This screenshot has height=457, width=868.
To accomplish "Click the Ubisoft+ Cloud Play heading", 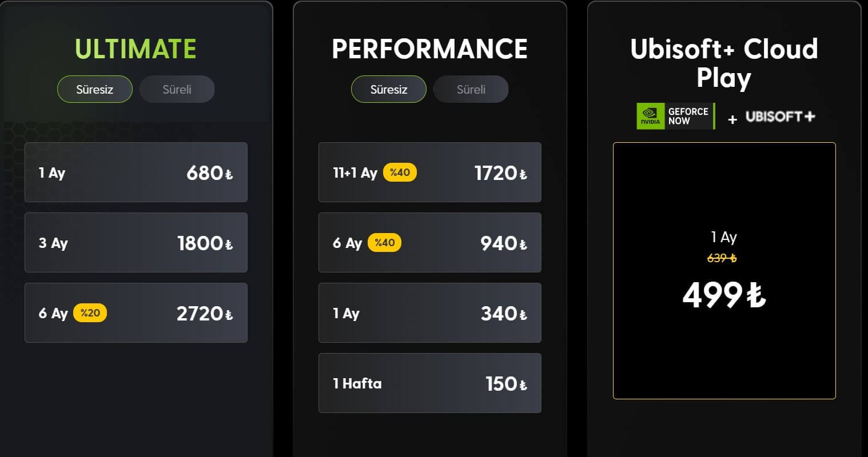I will [724, 63].
